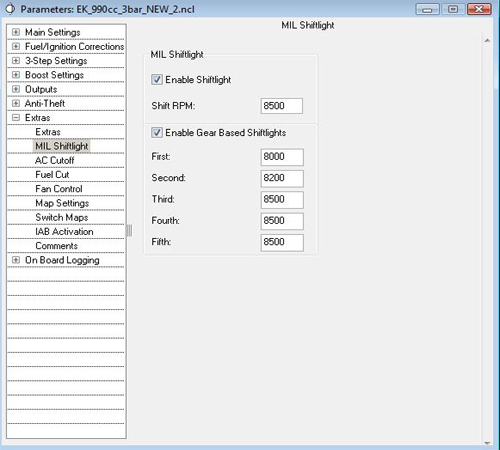Expand the Boost Settings node
This screenshot has width=500, height=450.
pyautogui.click(x=16, y=75)
